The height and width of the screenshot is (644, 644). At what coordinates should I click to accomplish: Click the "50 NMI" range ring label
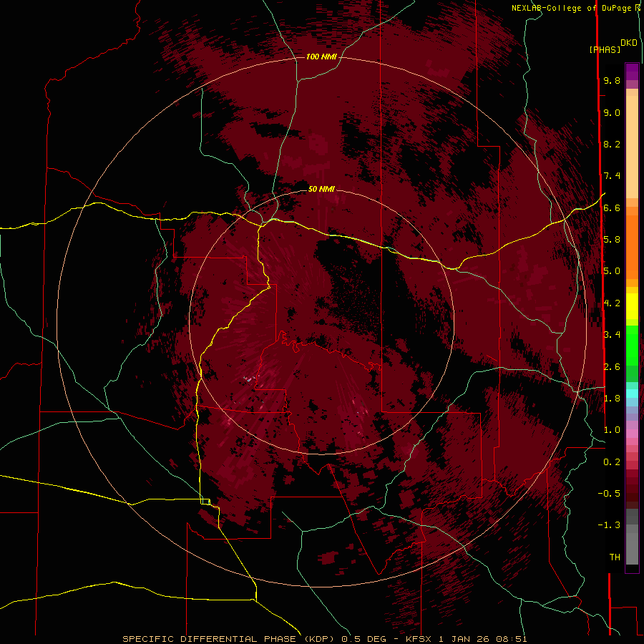321,189
